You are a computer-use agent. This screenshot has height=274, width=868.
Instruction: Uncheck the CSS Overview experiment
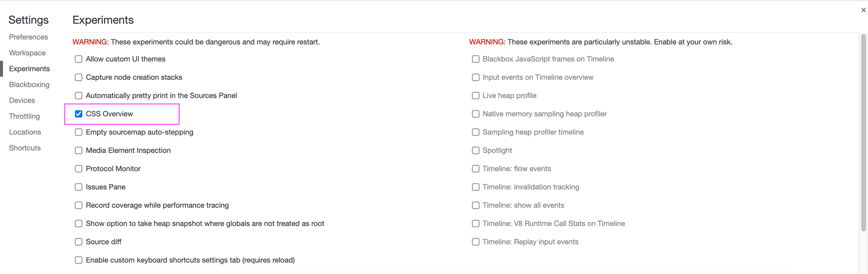(79, 114)
